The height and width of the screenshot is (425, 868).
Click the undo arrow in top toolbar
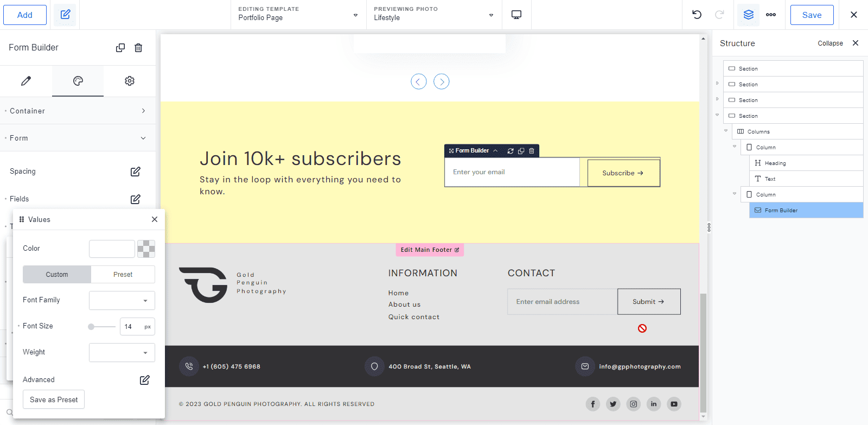697,15
